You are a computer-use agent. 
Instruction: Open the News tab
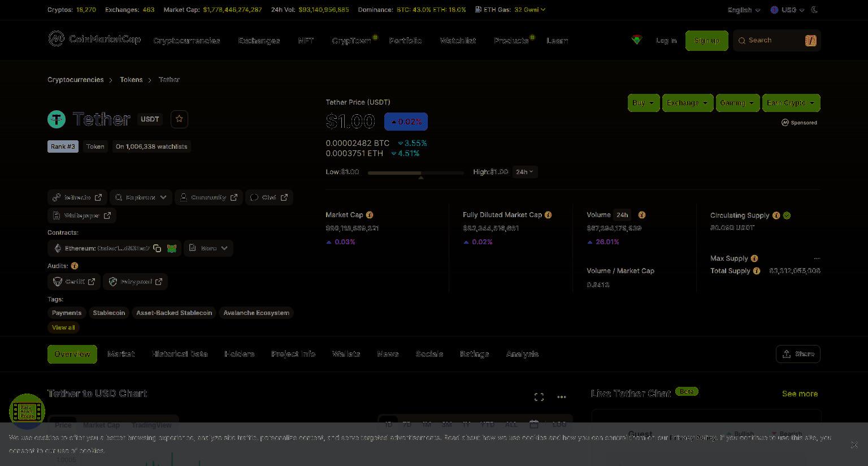click(388, 354)
